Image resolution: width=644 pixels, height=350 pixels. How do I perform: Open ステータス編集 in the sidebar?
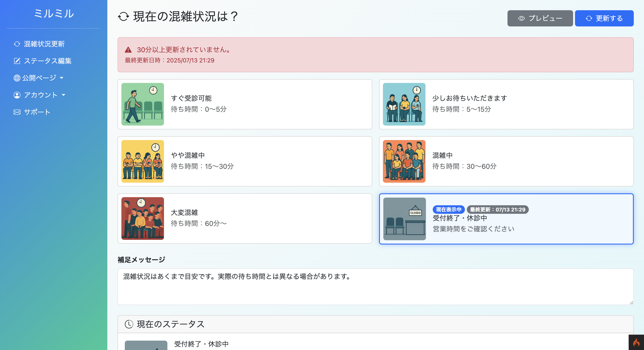click(43, 61)
